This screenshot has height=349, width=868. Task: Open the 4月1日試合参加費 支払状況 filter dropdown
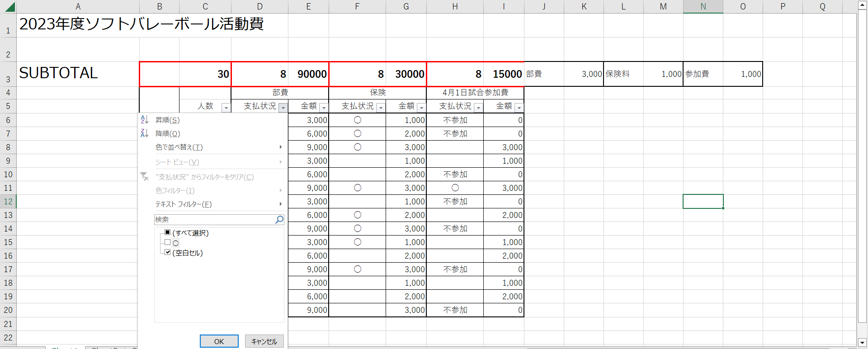click(478, 108)
